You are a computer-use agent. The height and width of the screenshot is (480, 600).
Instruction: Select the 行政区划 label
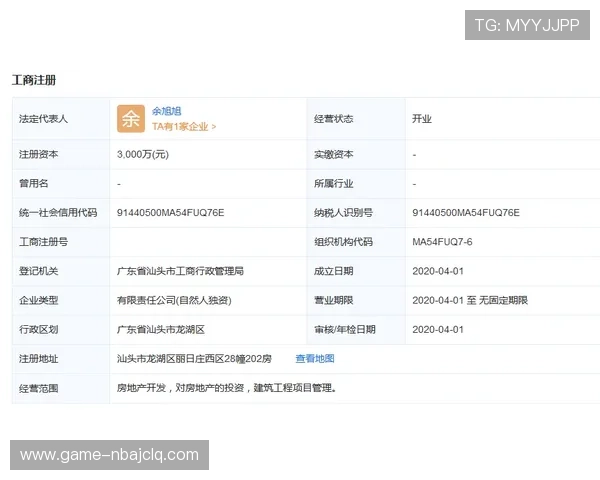39,329
